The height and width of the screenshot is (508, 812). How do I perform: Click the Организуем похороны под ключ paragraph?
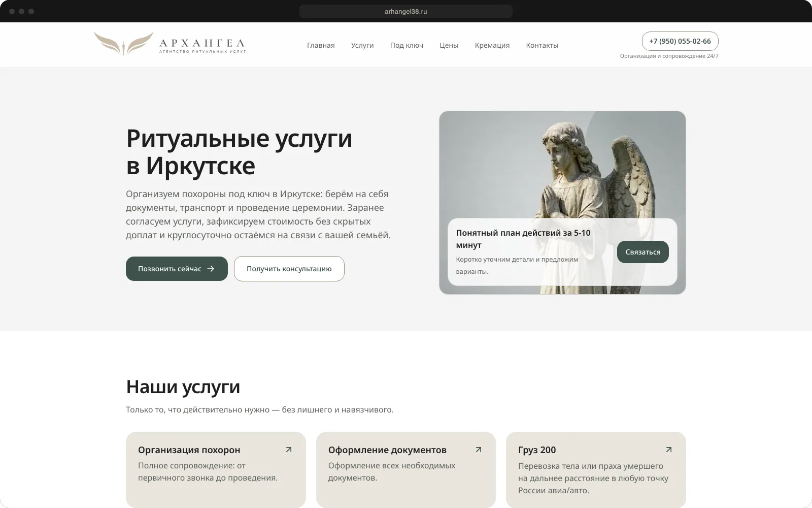pyautogui.click(x=258, y=214)
